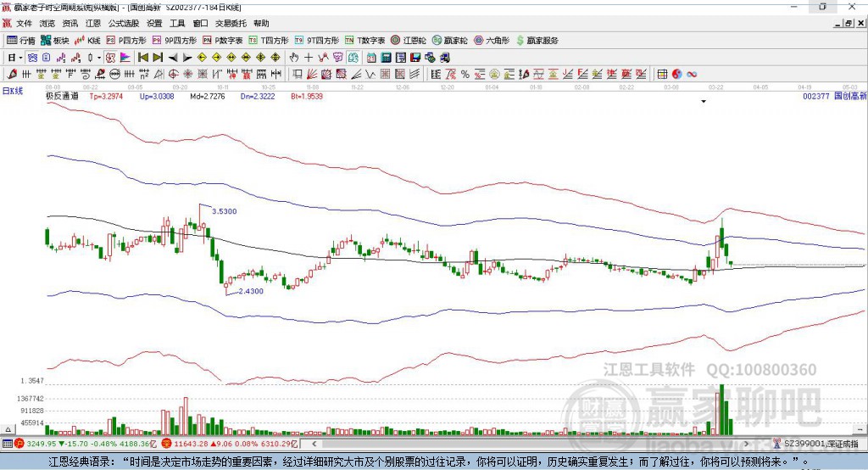Click the 日K线 chart label
Image resolution: width=868 pixels, height=470 pixels.
tap(13, 91)
